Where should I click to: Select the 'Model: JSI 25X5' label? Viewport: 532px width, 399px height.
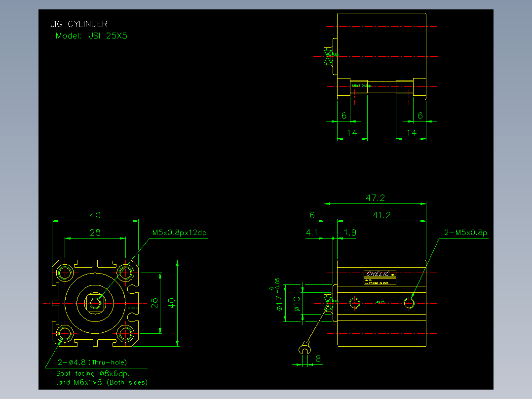point(91,36)
